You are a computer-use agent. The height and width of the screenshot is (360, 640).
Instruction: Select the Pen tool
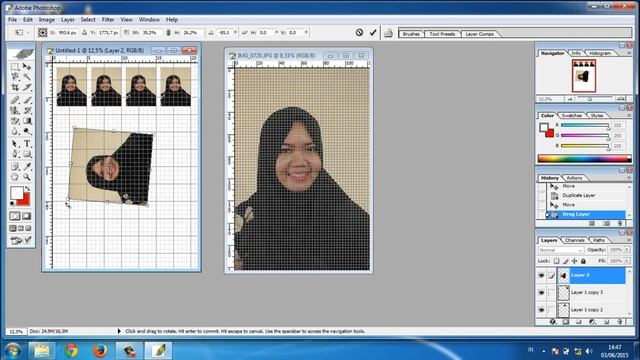tap(15, 154)
